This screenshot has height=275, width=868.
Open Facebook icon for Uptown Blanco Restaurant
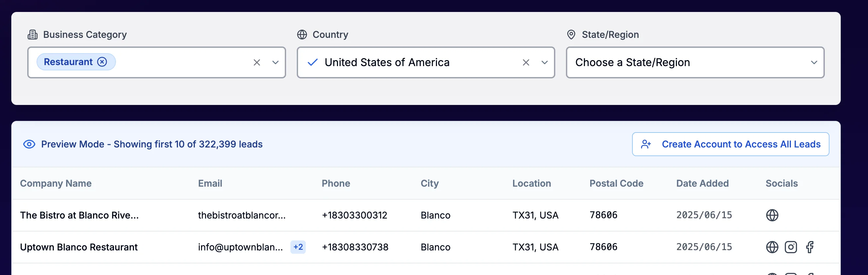(x=810, y=247)
